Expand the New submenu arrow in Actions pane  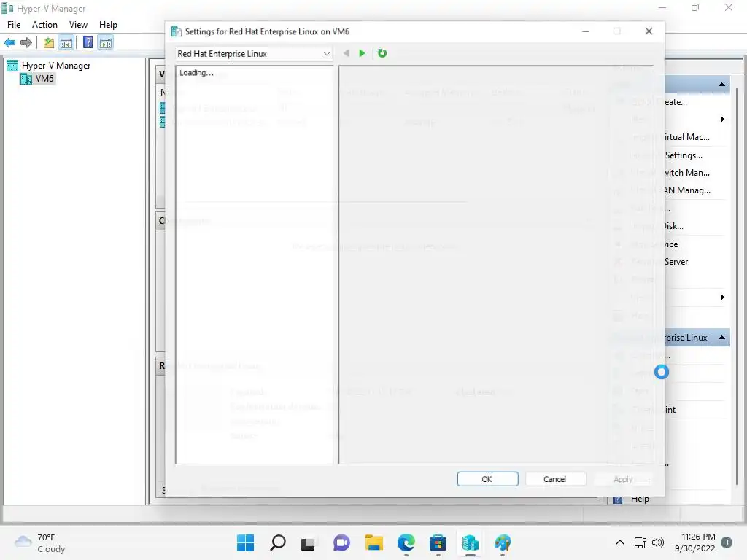point(722,119)
